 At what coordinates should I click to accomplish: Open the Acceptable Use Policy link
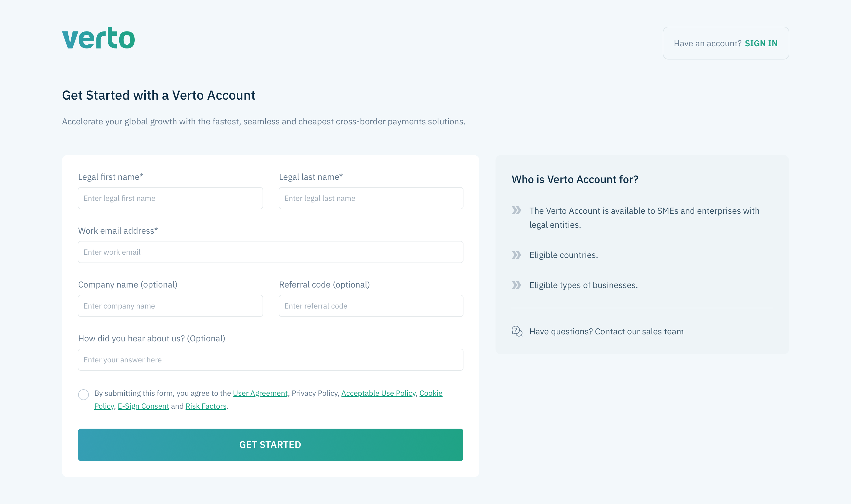pyautogui.click(x=378, y=393)
